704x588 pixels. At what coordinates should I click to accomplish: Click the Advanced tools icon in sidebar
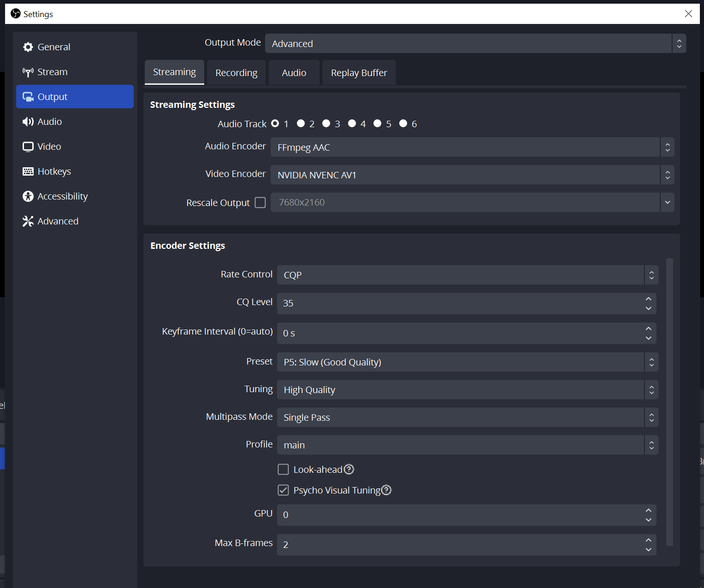click(x=28, y=221)
